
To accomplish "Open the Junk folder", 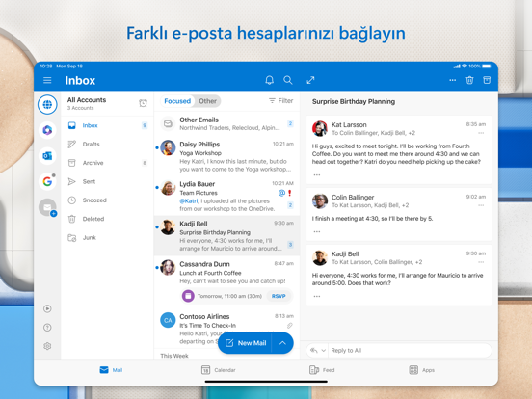I will click(107, 237).
